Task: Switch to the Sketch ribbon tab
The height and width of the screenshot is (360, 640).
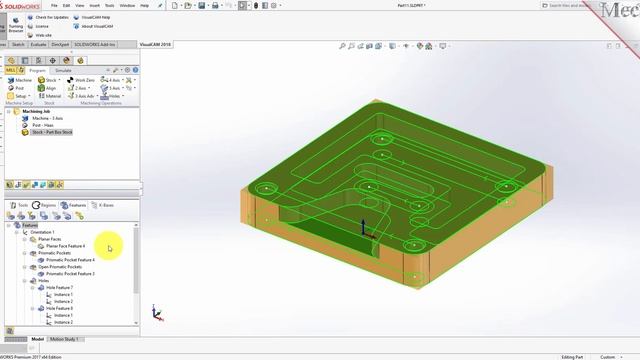Action: coord(18,44)
